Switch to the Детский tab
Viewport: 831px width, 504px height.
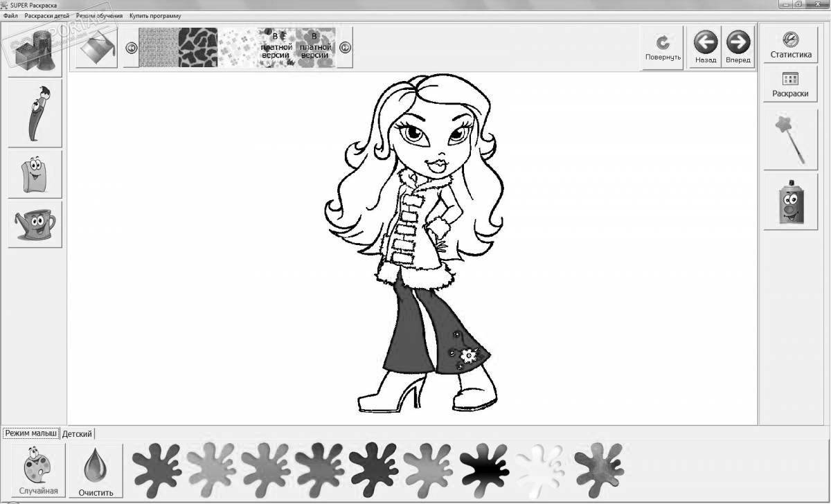point(76,433)
